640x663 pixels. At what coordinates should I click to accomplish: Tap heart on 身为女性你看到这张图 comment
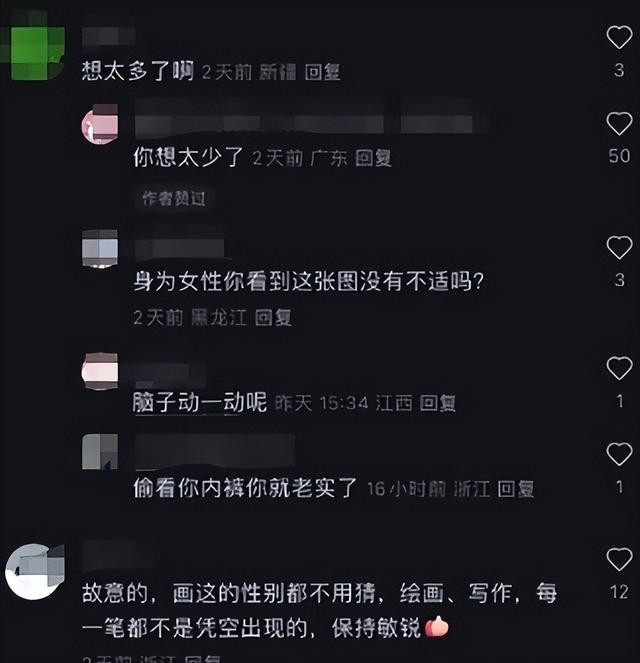coord(619,247)
